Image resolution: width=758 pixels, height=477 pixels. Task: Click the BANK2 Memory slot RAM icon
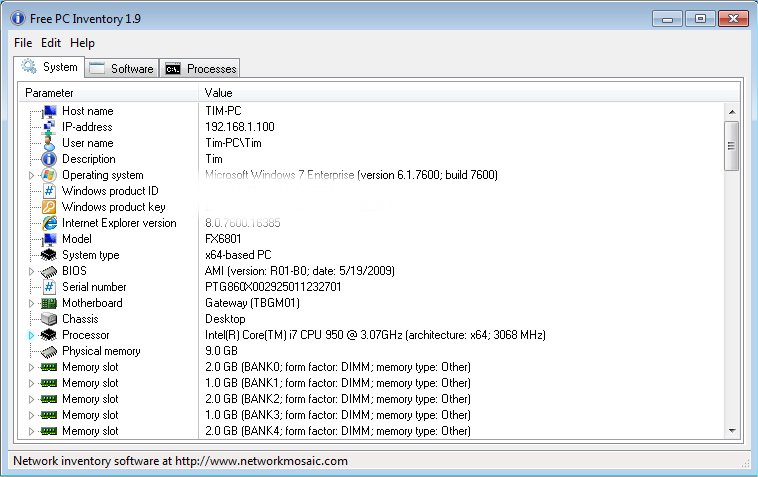click(49, 399)
